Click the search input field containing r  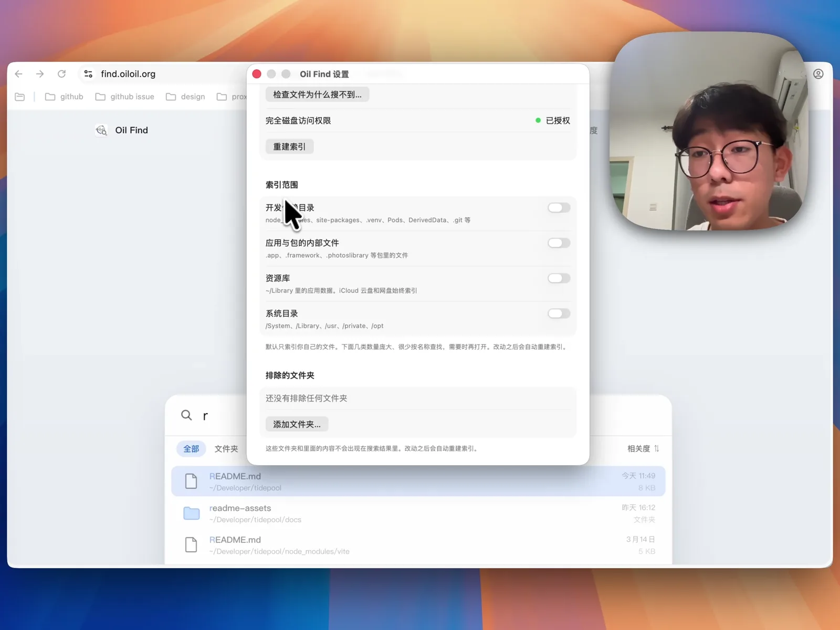tap(418, 415)
